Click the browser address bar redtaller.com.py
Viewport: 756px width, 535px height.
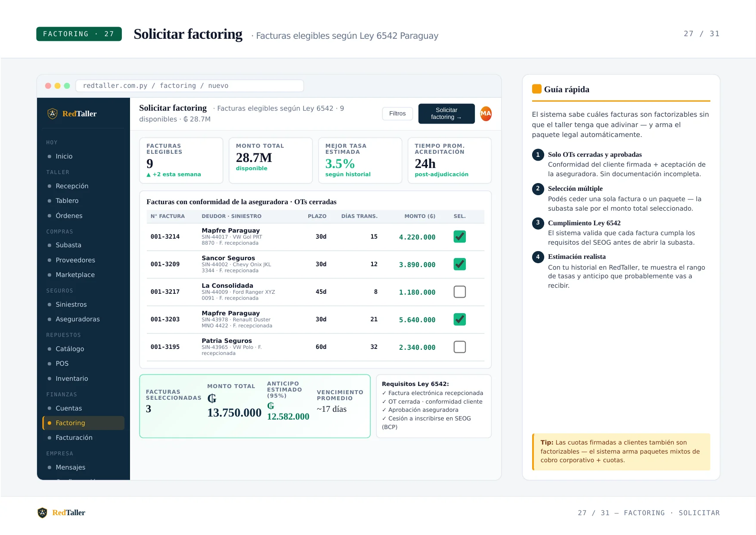click(189, 86)
